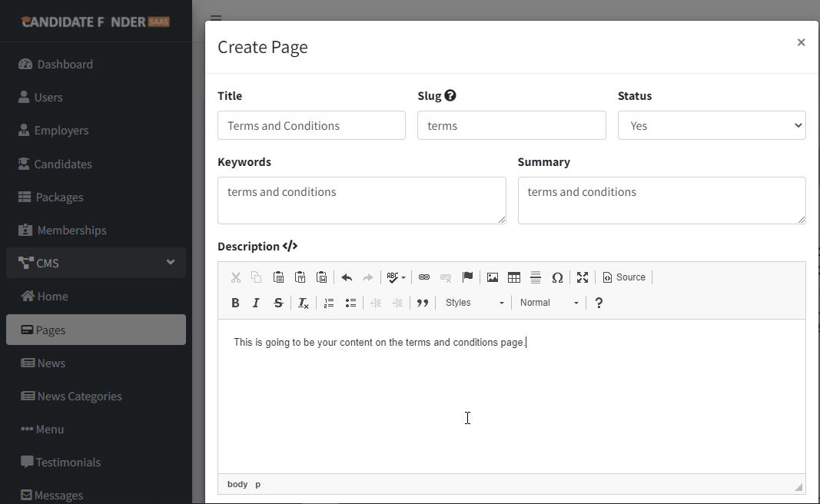Insert a bulleted list
The image size is (820, 504).
tap(350, 303)
